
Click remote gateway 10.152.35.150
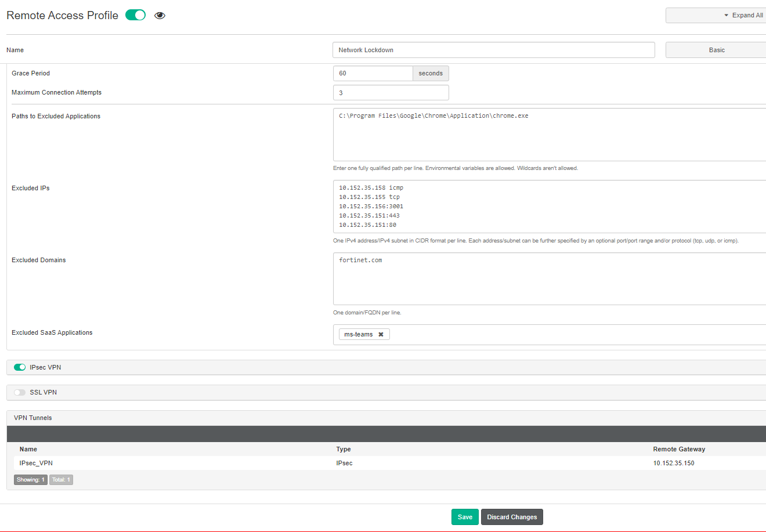674,463
